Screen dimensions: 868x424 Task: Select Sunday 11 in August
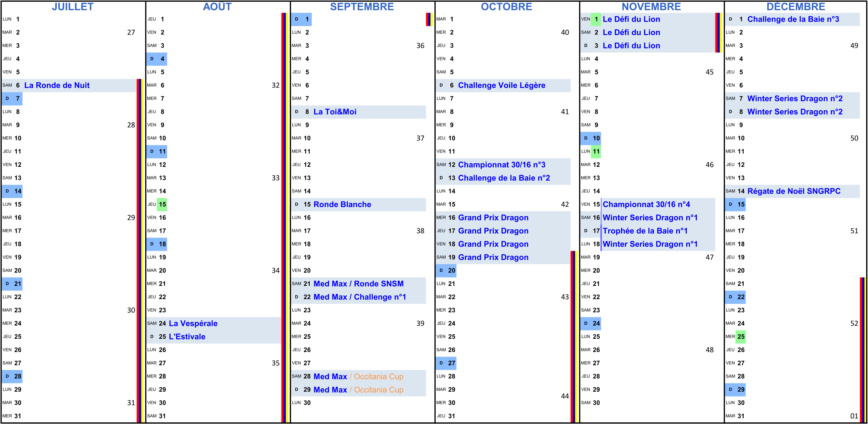[157, 152]
